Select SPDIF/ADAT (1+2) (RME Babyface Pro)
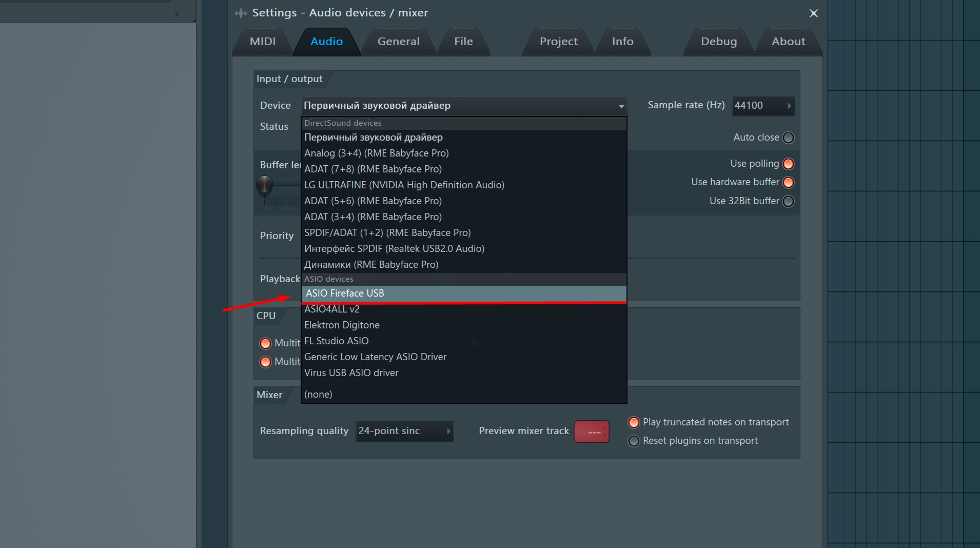This screenshot has width=980, height=548. coord(464,233)
